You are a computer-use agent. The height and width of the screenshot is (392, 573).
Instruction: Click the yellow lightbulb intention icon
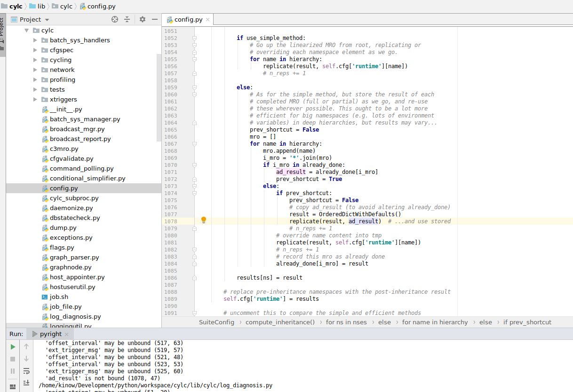(x=204, y=220)
